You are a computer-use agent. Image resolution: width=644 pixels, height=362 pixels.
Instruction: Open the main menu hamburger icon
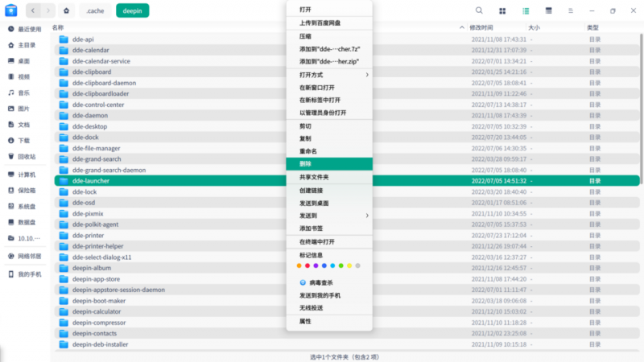click(x=571, y=11)
